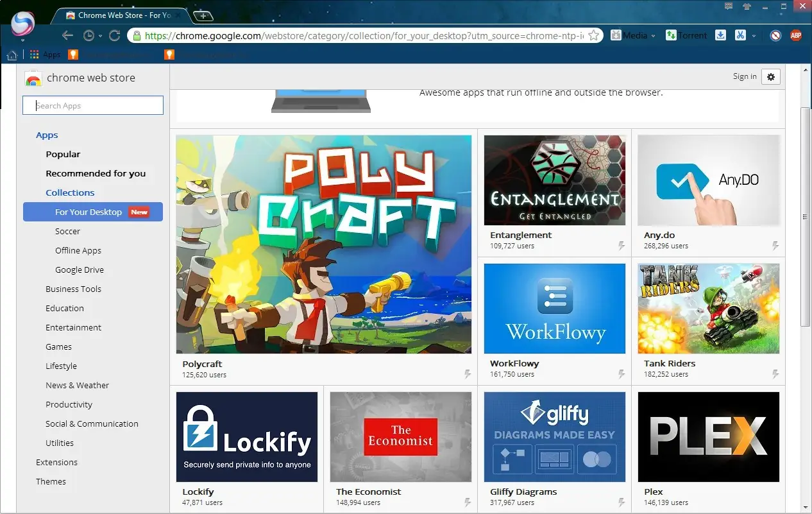Open the first orange lightbulb bookmark
The image size is (812, 514).
click(73, 55)
